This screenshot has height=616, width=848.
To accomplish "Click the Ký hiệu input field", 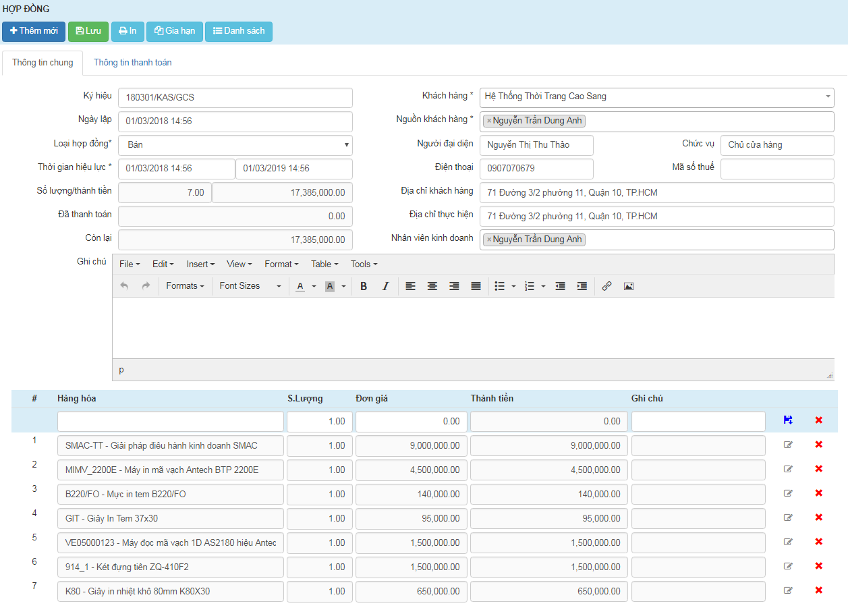I will point(235,98).
